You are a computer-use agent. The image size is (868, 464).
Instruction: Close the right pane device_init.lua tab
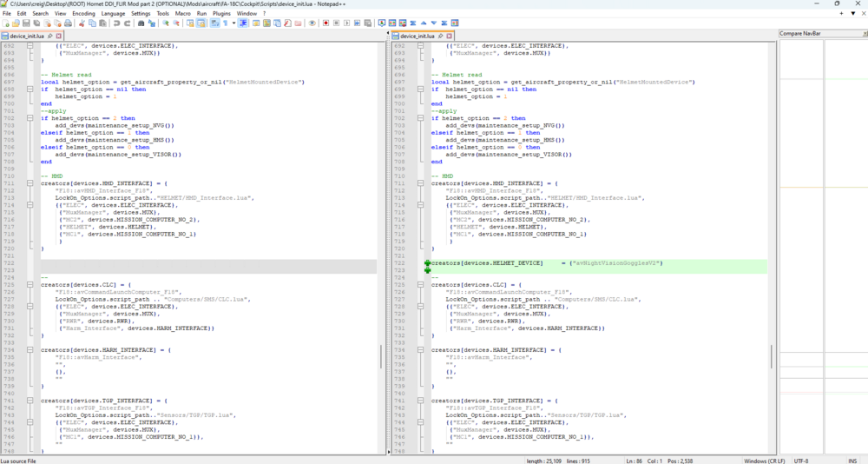[x=450, y=36]
